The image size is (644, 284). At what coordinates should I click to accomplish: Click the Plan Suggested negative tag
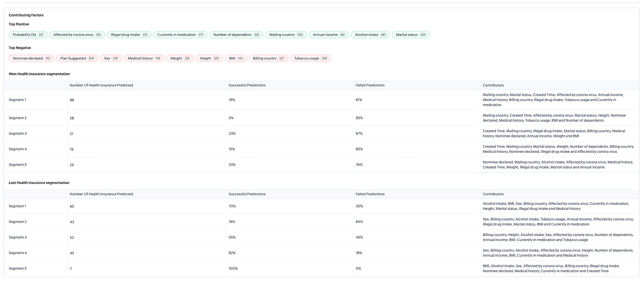pos(77,58)
